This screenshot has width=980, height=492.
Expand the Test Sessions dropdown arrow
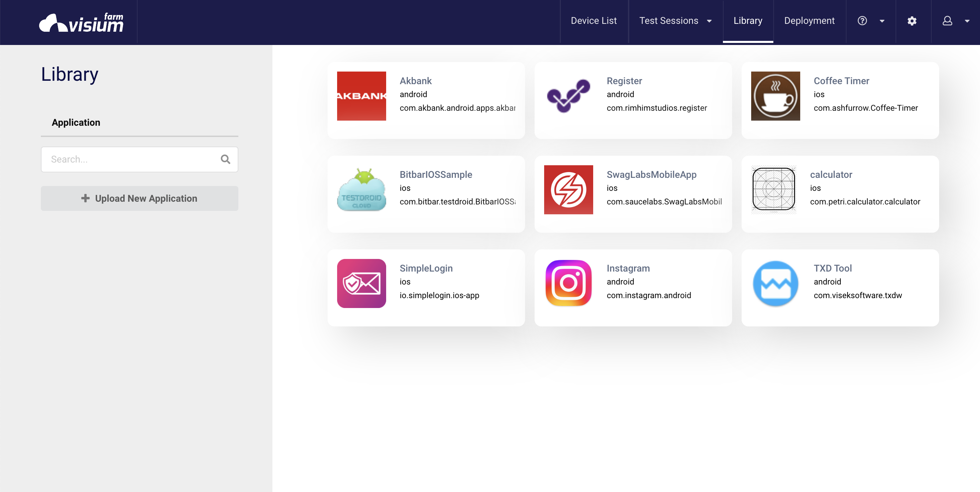coord(709,21)
